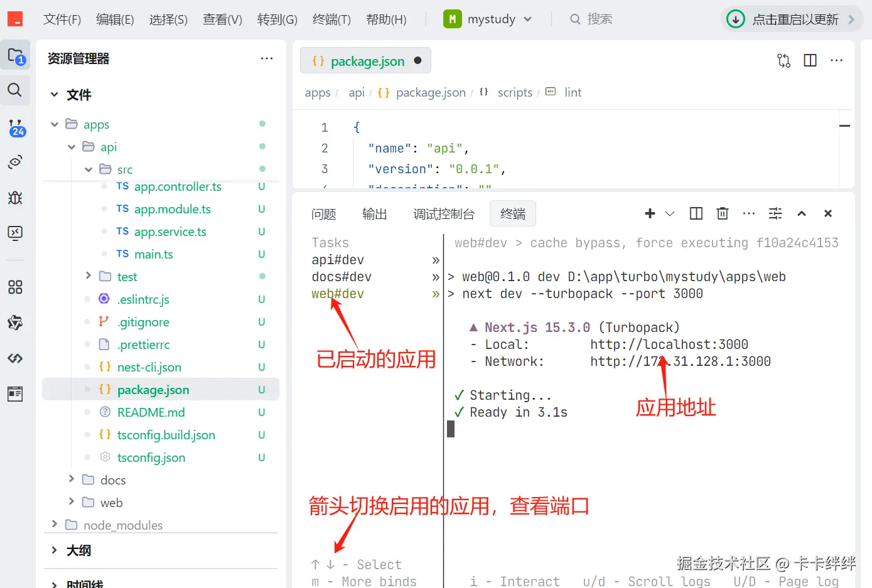Open the code brackets icon in activity bar
872x588 pixels.
tap(15, 358)
